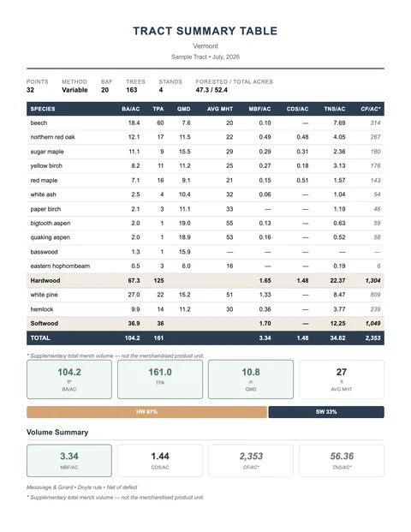Select the 'quaking aspen' row name
This screenshot has height=532, width=411.
51,237
